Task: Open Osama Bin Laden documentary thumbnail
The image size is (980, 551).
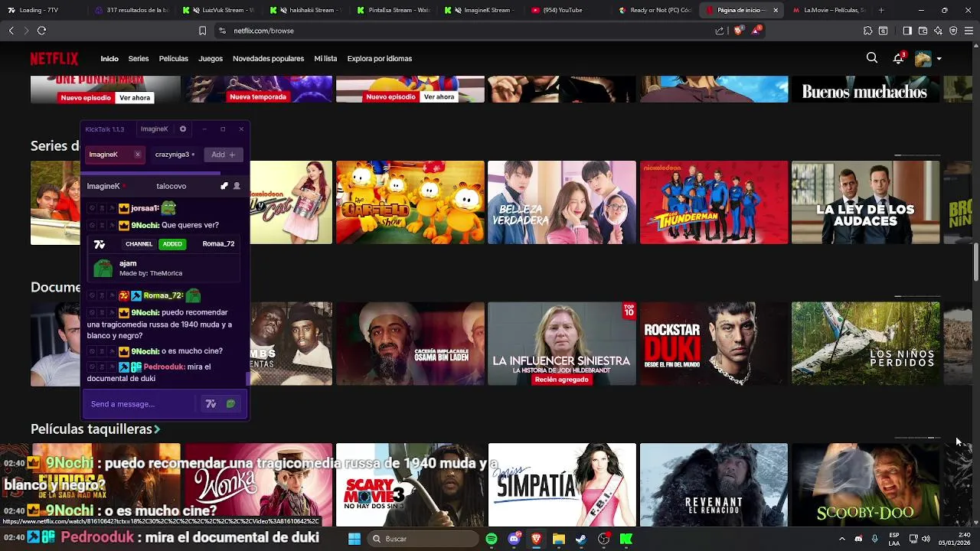Action: 410,344
